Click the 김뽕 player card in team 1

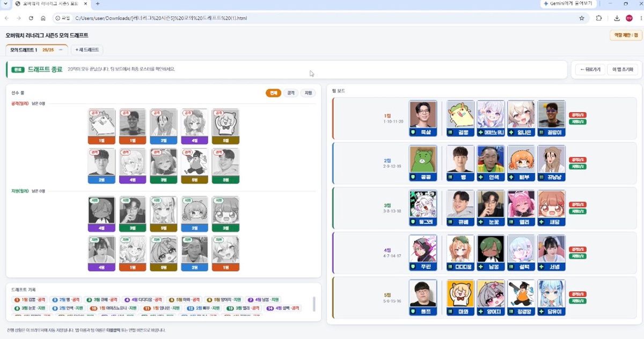(x=460, y=118)
